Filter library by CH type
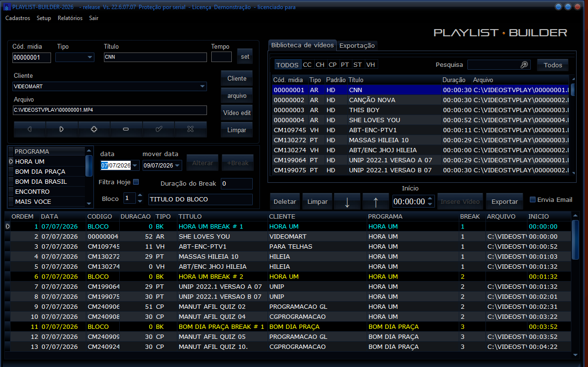 320,65
